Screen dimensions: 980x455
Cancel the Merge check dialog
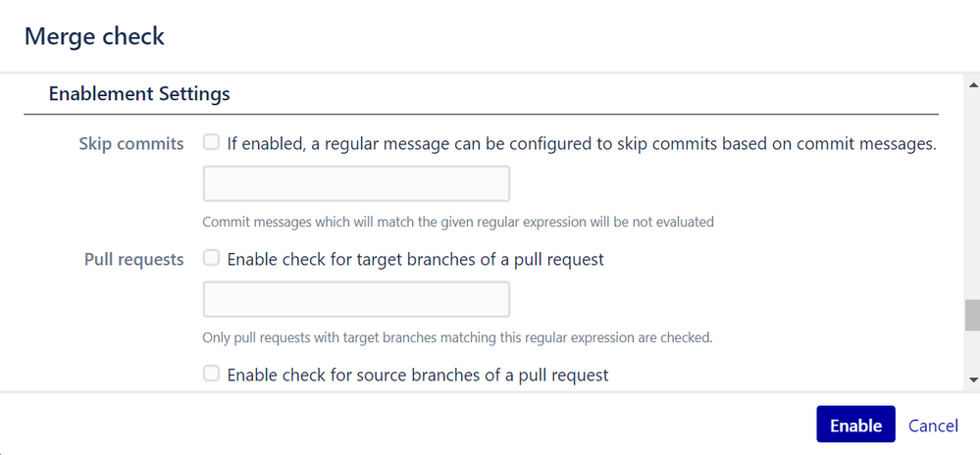(x=933, y=426)
